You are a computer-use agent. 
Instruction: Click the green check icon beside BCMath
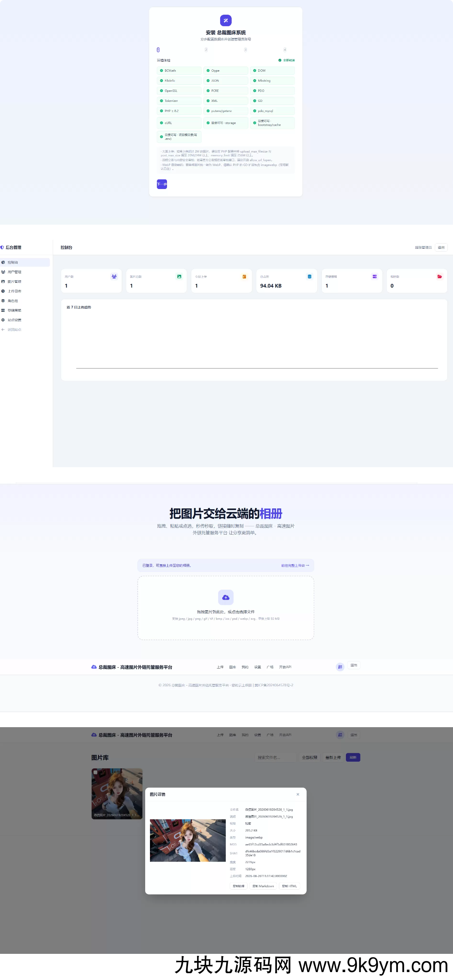pyautogui.click(x=161, y=71)
